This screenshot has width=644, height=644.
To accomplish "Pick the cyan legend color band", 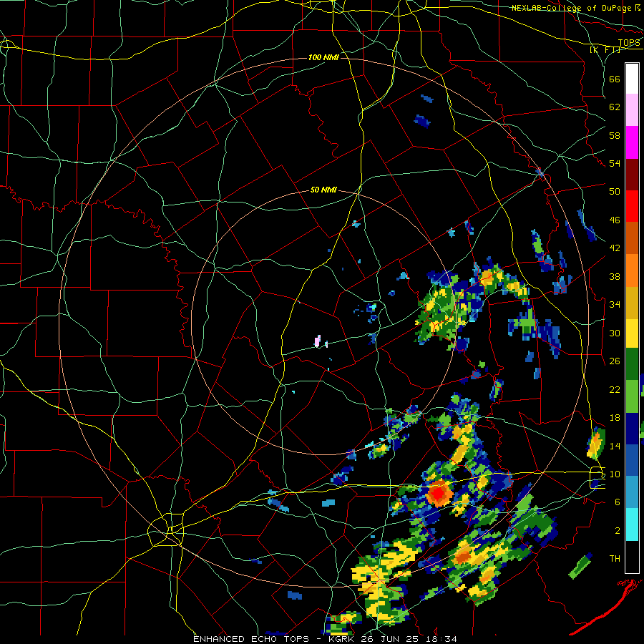I will 632,525.
